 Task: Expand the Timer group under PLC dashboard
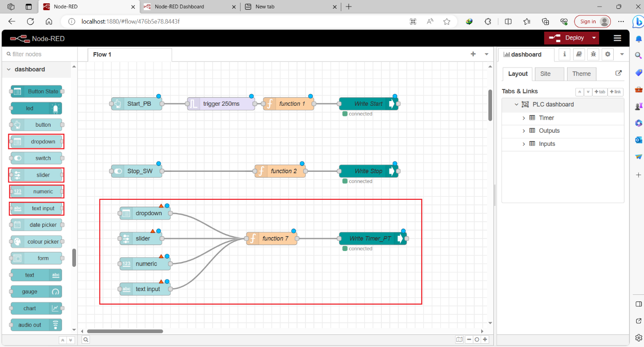523,117
